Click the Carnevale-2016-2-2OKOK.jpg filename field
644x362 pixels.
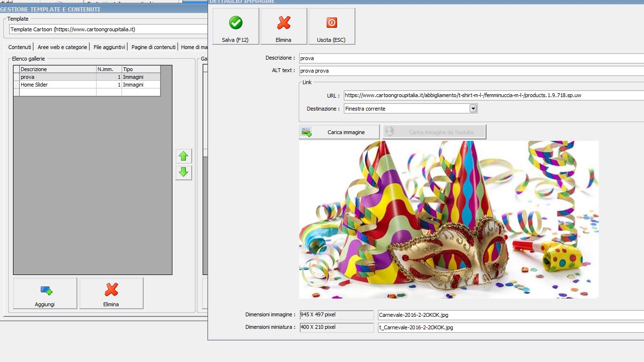tap(511, 315)
